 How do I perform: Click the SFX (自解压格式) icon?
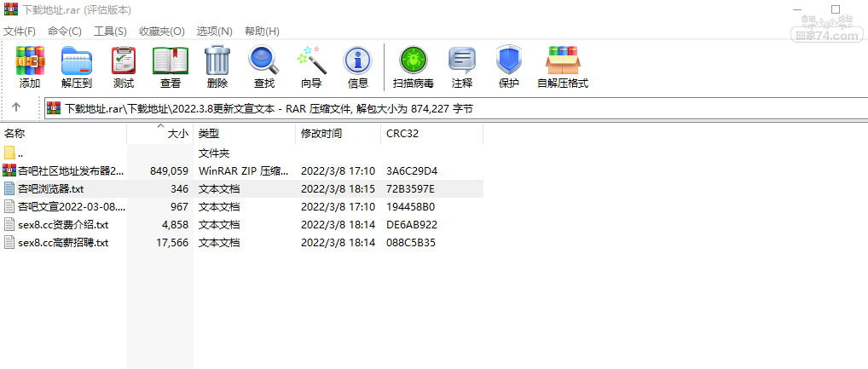(x=563, y=61)
